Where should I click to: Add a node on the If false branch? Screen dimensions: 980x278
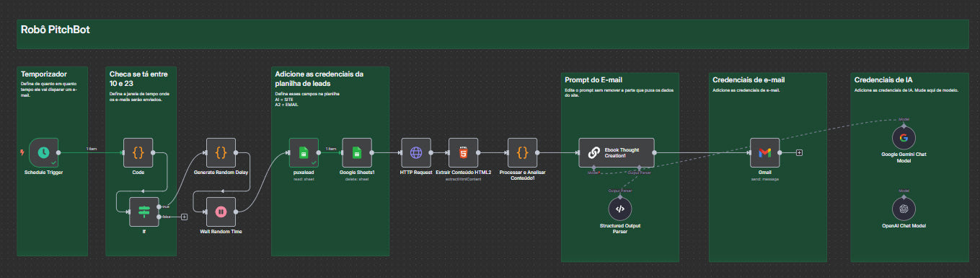[x=184, y=217]
